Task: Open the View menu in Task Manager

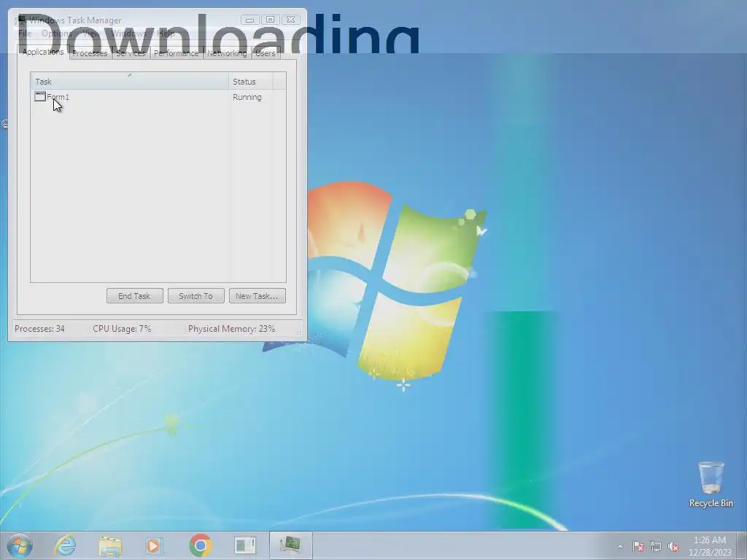Action: tap(90, 34)
